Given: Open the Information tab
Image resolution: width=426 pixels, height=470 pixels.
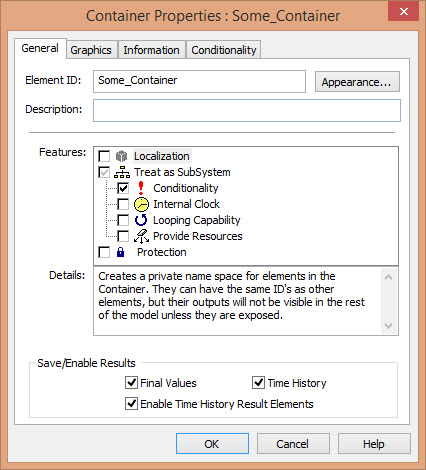Looking at the screenshot, I should tap(151, 50).
